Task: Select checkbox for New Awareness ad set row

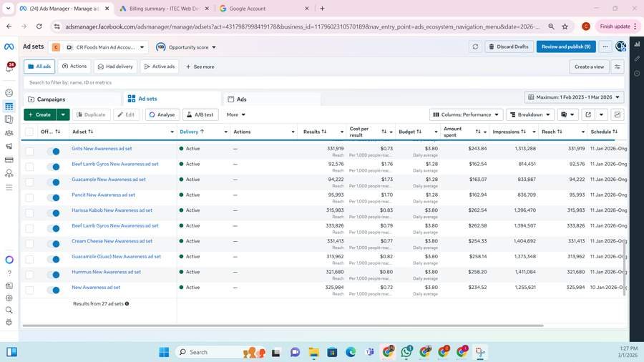Action: point(29,290)
